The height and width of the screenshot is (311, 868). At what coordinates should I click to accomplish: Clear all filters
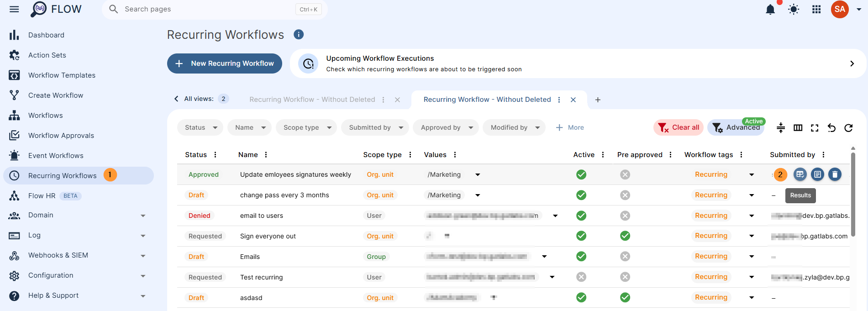coord(679,127)
